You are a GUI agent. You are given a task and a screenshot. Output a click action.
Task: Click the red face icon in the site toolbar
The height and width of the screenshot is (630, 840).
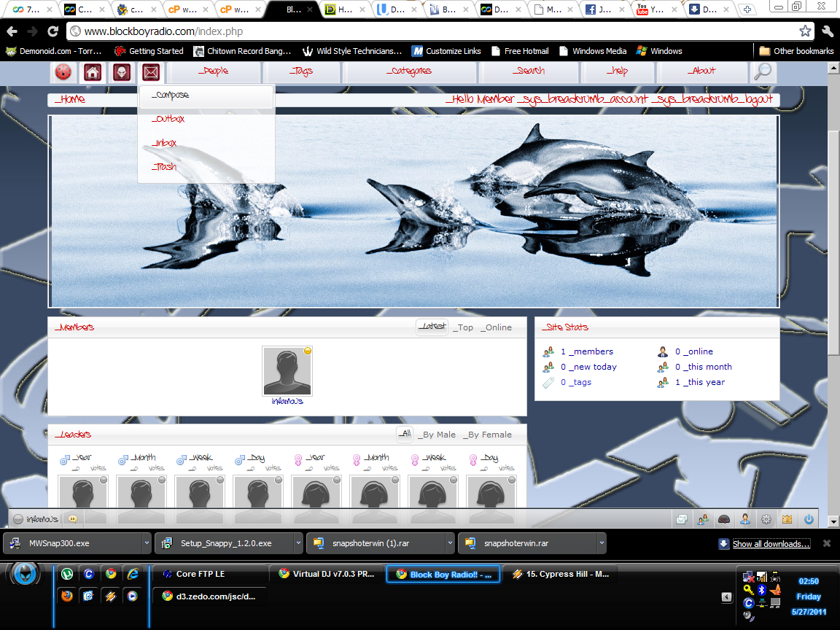click(x=64, y=72)
